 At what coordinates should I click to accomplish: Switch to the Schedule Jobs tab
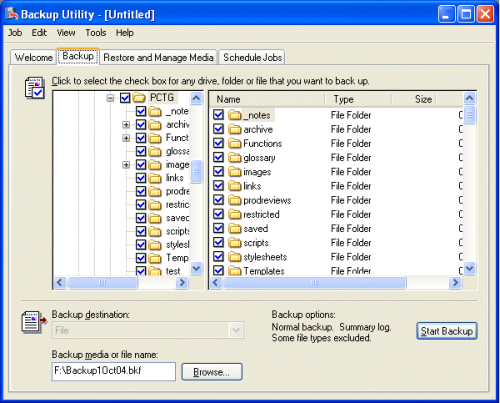[x=252, y=57]
